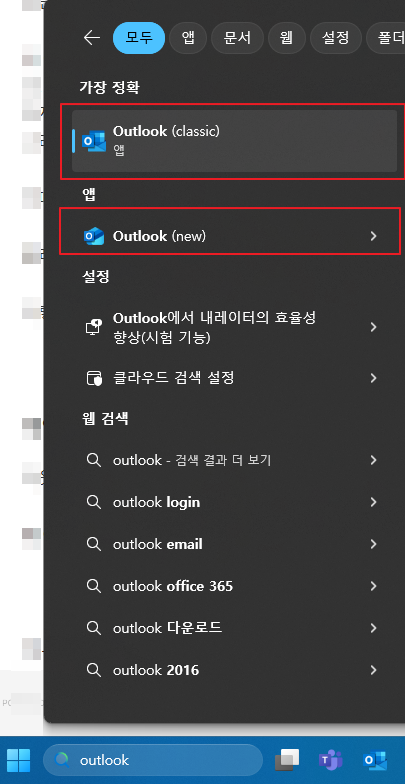Click the taskbar search box containing 'outlook'
405x784 pixels.
(153, 760)
